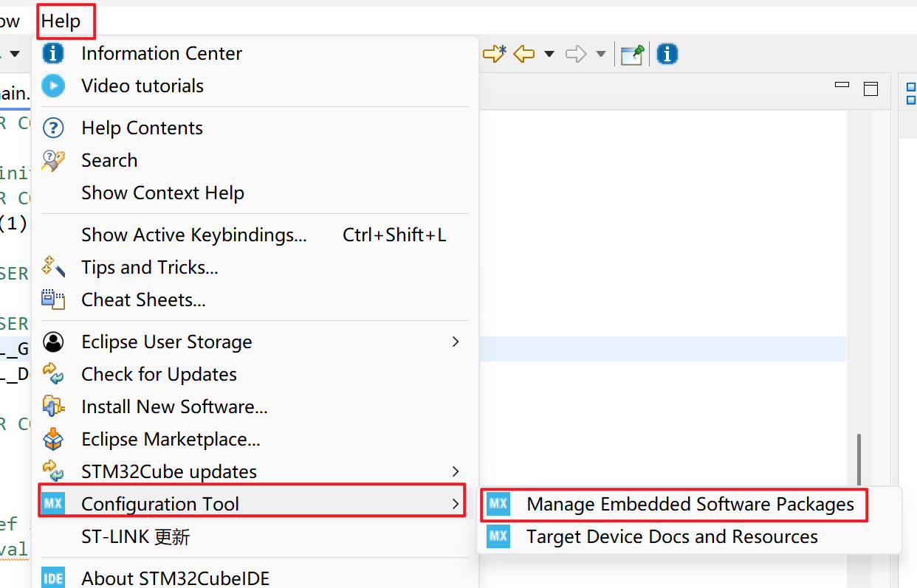Open the Forward navigation history dropdown
This screenshot has width=917, height=588.
(x=600, y=54)
